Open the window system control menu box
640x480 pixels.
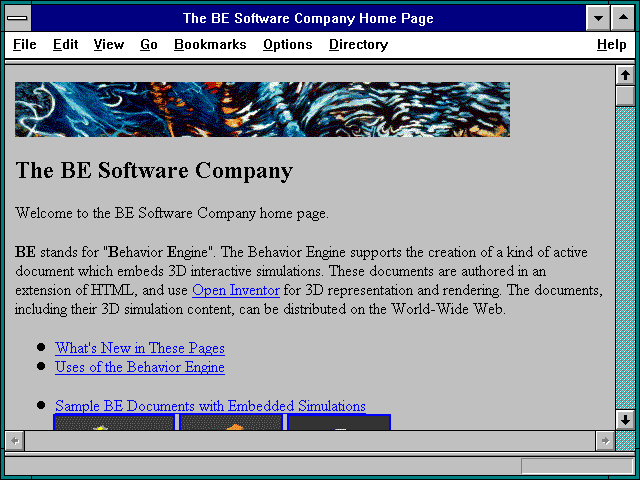(x=18, y=18)
